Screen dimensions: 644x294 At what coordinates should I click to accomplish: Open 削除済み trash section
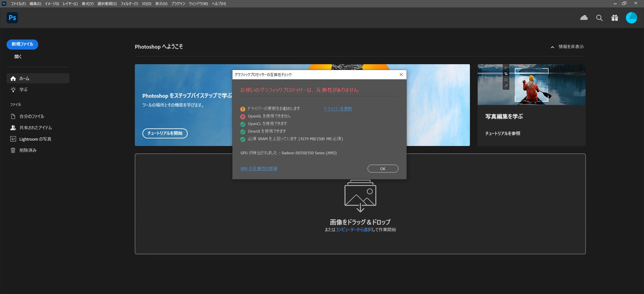click(x=28, y=150)
